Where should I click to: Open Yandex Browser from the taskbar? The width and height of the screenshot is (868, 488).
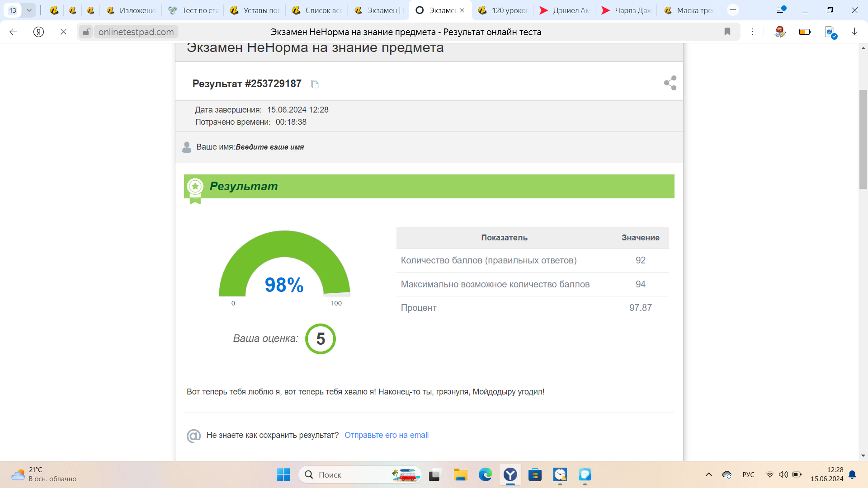[x=510, y=474]
